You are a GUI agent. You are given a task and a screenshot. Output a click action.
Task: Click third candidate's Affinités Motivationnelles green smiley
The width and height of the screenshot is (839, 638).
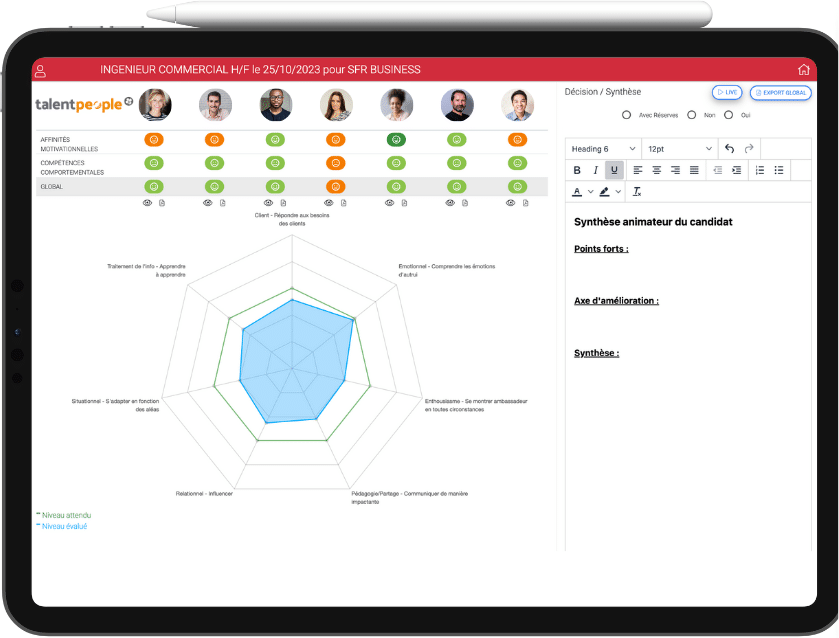tap(275, 140)
